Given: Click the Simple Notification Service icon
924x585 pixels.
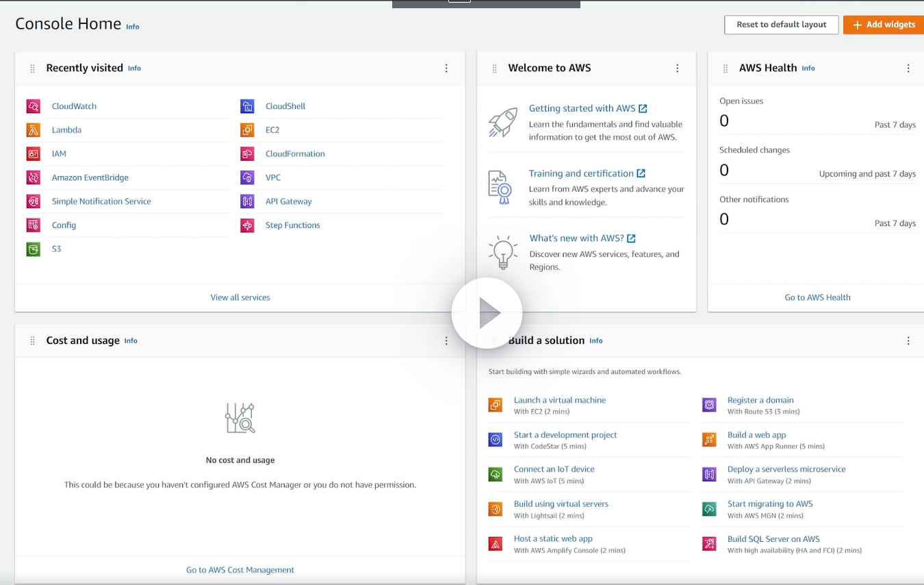Looking at the screenshot, I should point(34,201).
